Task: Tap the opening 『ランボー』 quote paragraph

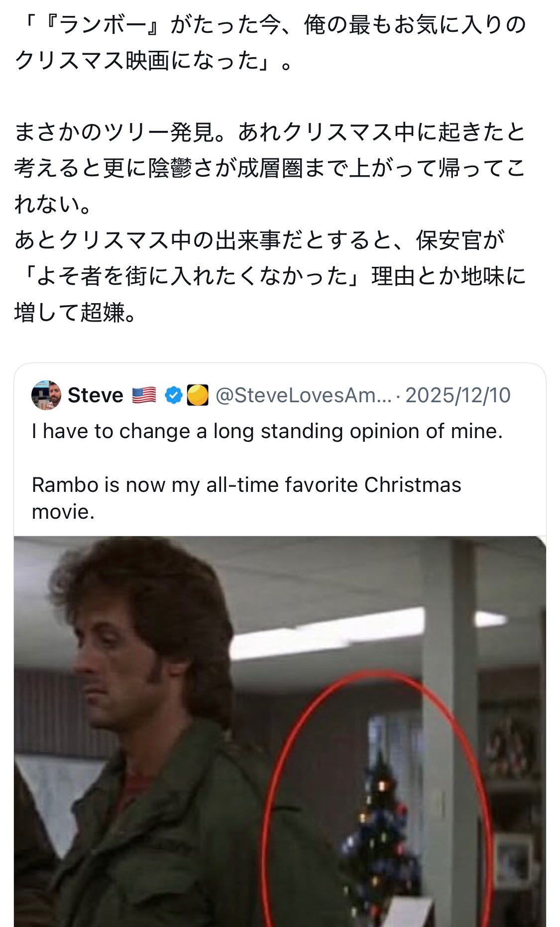Action: click(x=270, y=43)
